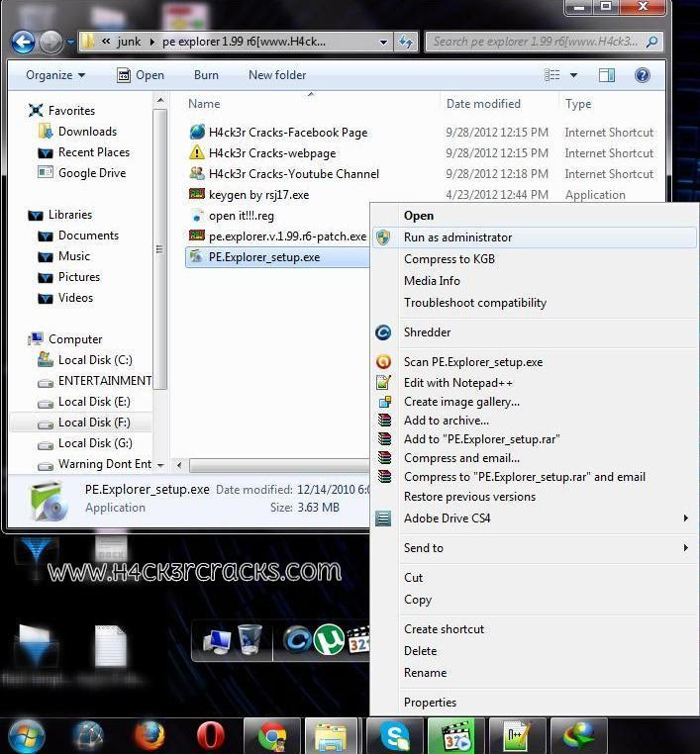
Task: Expand the Organize dropdown
Action: (54, 75)
